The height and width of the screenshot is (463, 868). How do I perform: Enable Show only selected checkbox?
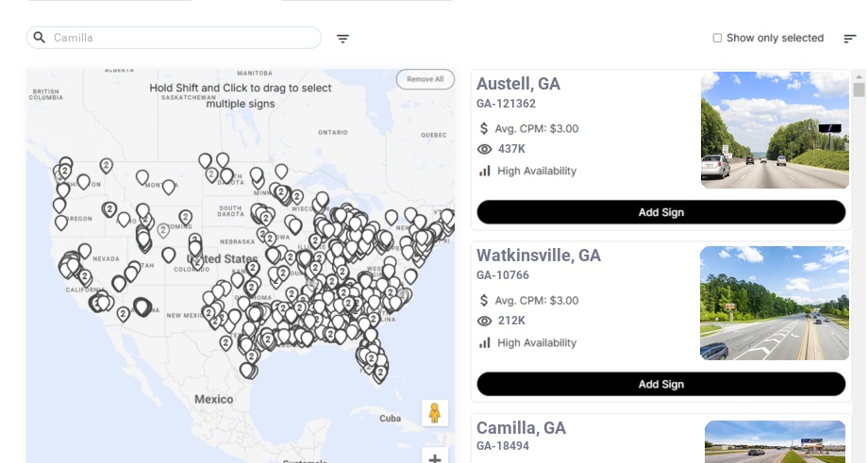(717, 38)
